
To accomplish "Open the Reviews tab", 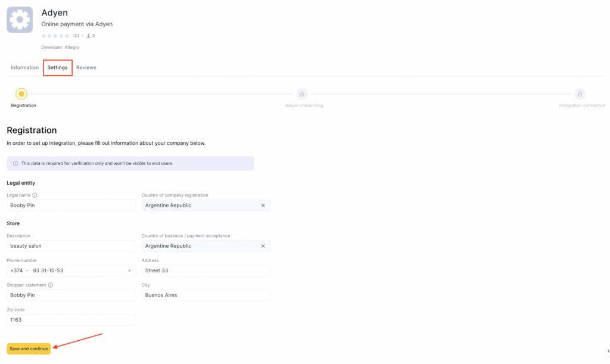I will pyautogui.click(x=86, y=68).
